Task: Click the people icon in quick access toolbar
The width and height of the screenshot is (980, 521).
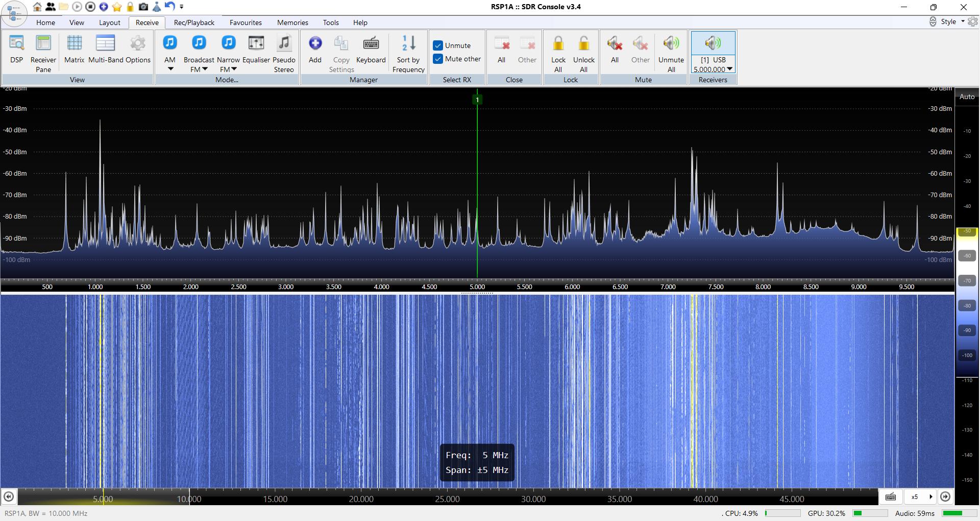Action: (51, 7)
